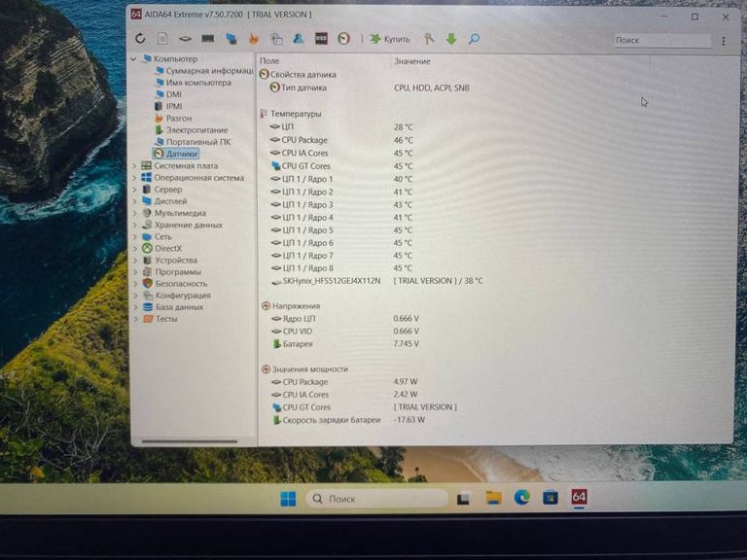Expand the Операционная система node
The image size is (747, 560).
tap(135, 178)
